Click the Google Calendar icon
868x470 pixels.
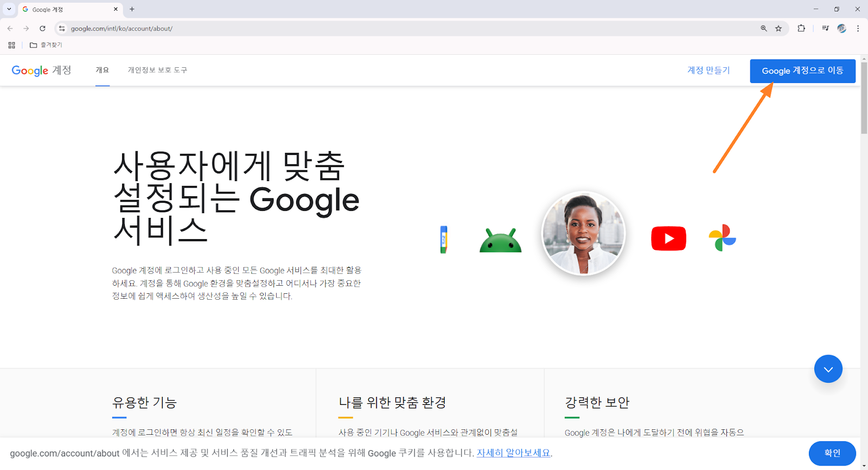[x=443, y=239]
